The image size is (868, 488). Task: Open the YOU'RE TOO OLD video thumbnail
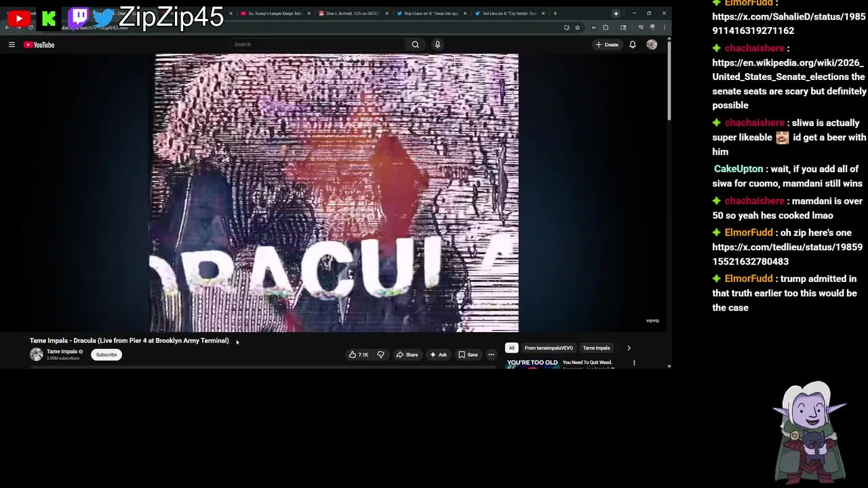coord(532,363)
